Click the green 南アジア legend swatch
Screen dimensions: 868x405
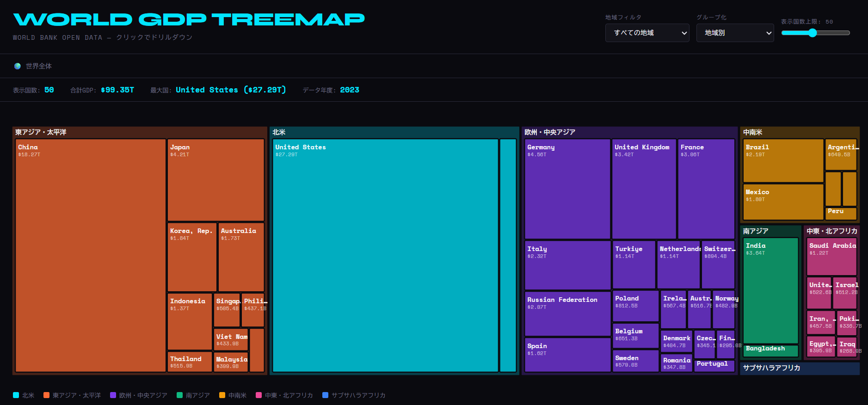[179, 395]
